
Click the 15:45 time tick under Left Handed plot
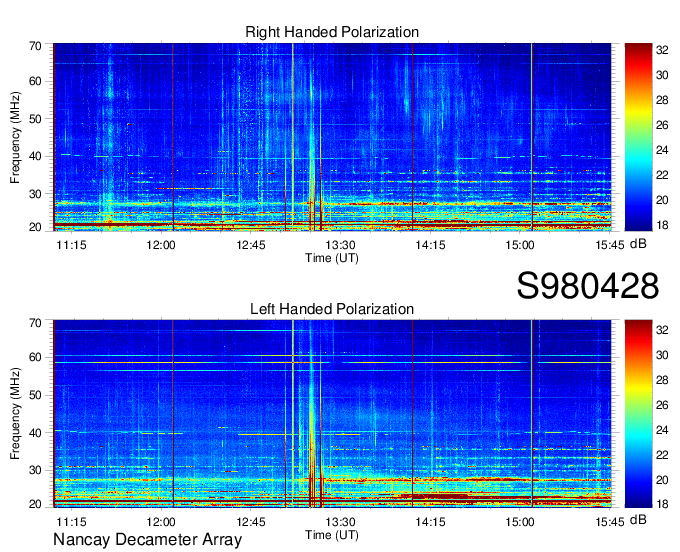pos(609,522)
